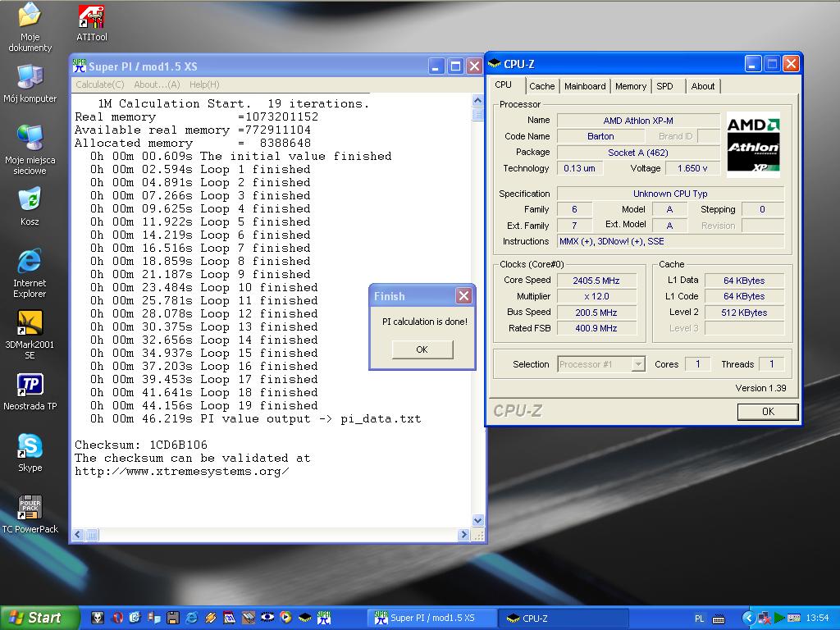Switch to the Memory tab in CPU-Z
Image resolution: width=840 pixels, height=630 pixels.
click(631, 86)
